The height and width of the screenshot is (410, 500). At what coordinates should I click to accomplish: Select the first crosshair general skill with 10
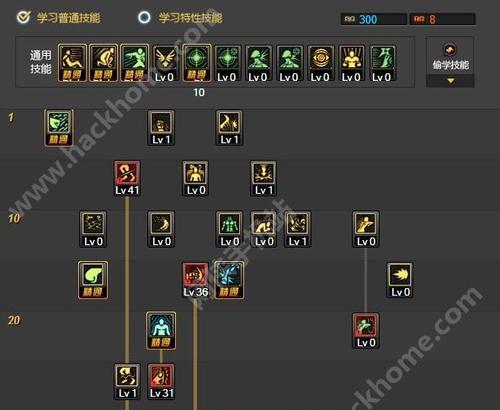[x=197, y=63]
